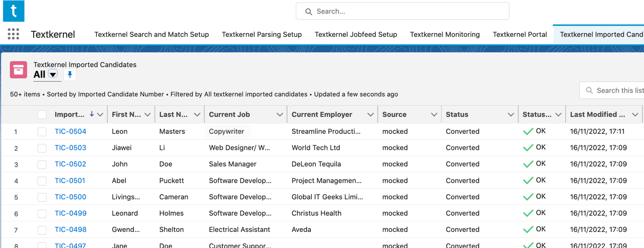Click the Search this list field
Image resolution: width=644 pixels, height=248 pixels.
pos(612,90)
